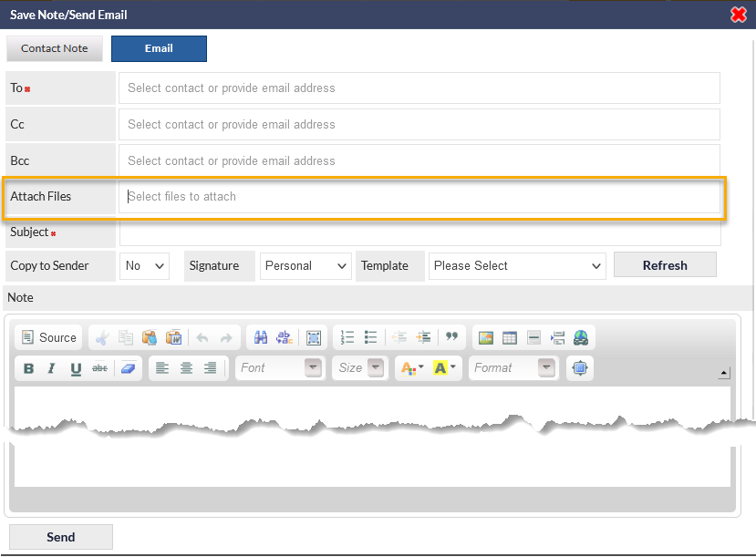Click the Replace icon
Viewport: 756px width, 557px height.
[285, 338]
